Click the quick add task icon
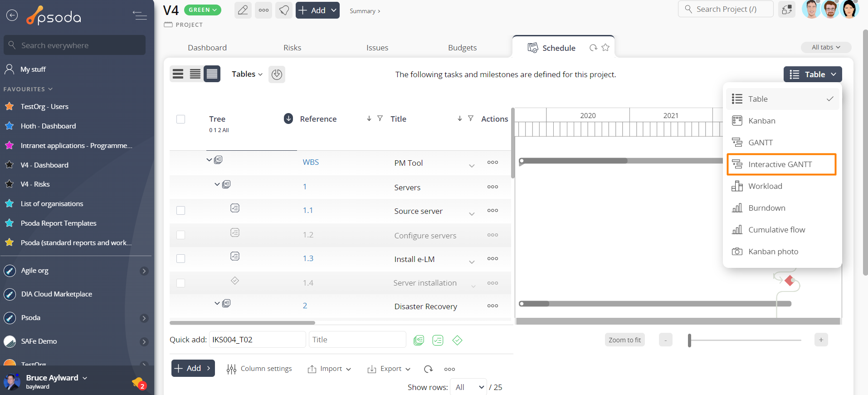 pyautogui.click(x=438, y=340)
